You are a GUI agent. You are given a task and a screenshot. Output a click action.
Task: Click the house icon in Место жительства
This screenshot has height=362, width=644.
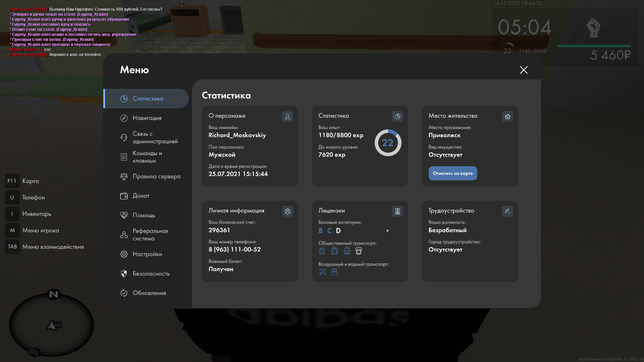click(507, 116)
